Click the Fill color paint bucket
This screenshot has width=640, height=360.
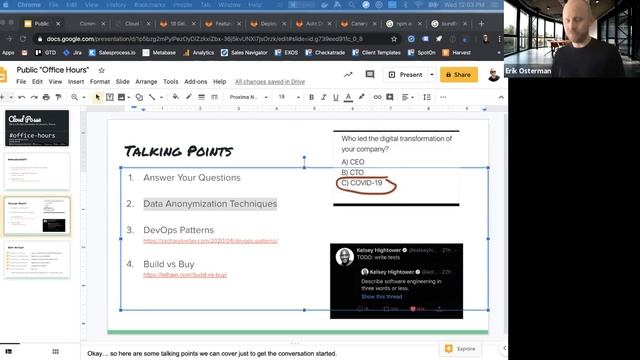(176, 97)
